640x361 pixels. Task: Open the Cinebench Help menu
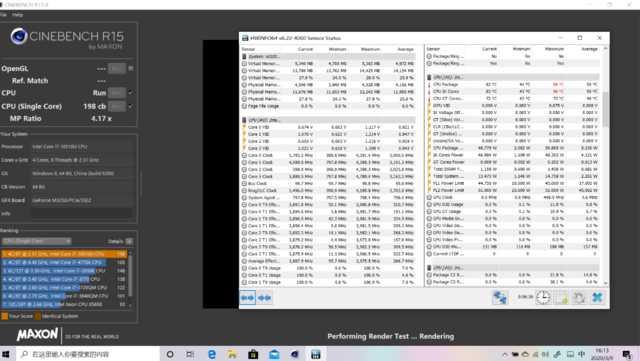coord(17,15)
